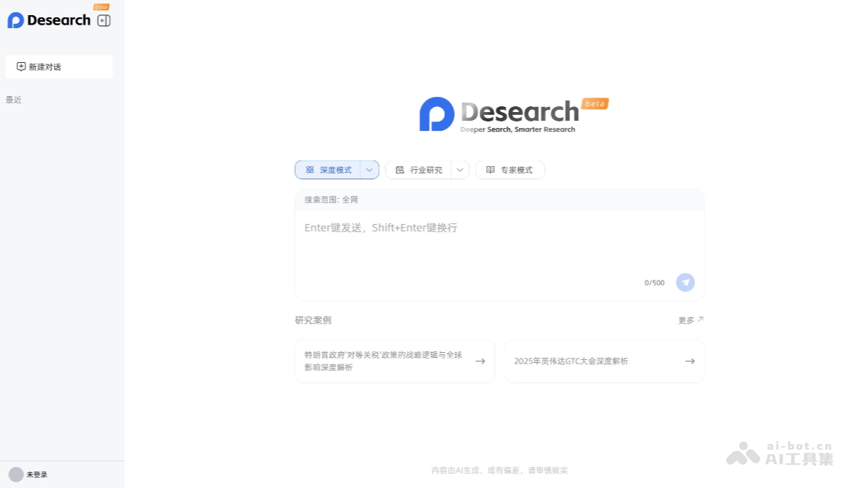Click the arrow on the Trump tariff case card

tap(480, 361)
